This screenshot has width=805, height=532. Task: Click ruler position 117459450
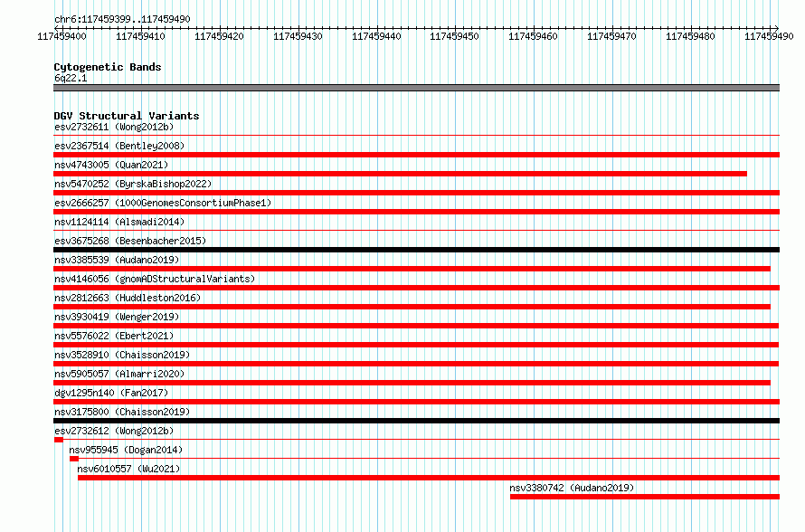(454, 36)
